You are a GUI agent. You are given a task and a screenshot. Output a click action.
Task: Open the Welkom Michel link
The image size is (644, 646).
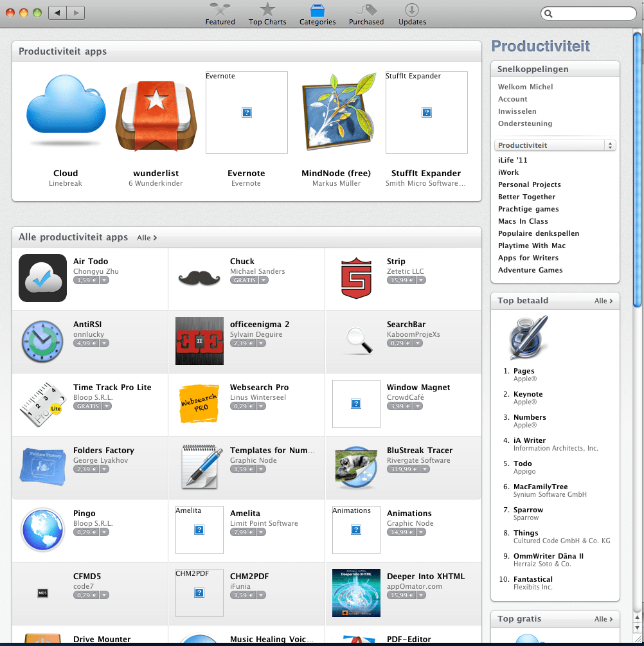click(525, 87)
